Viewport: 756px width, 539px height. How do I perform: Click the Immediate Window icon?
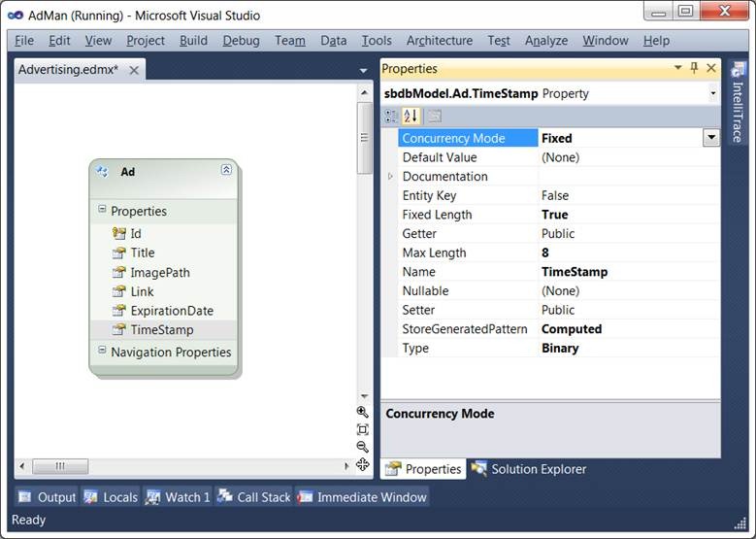pyautogui.click(x=305, y=497)
